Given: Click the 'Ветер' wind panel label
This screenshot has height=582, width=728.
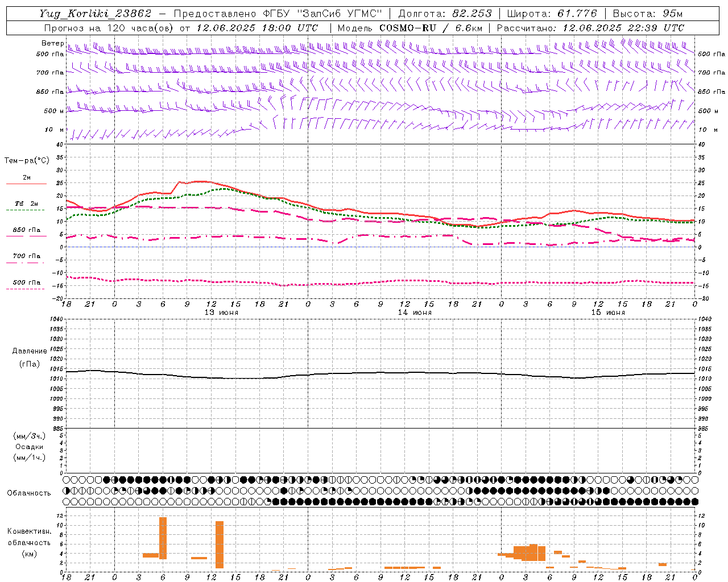Looking at the screenshot, I should click(52, 43).
